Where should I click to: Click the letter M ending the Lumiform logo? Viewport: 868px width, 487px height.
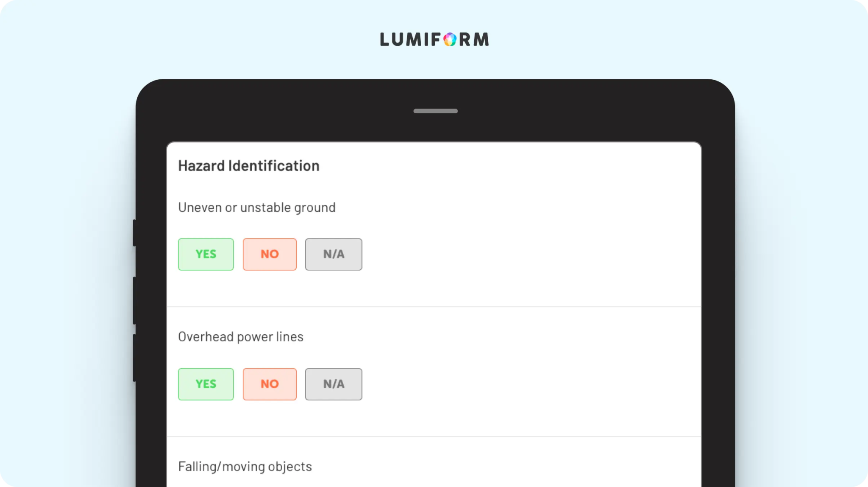pos(481,39)
